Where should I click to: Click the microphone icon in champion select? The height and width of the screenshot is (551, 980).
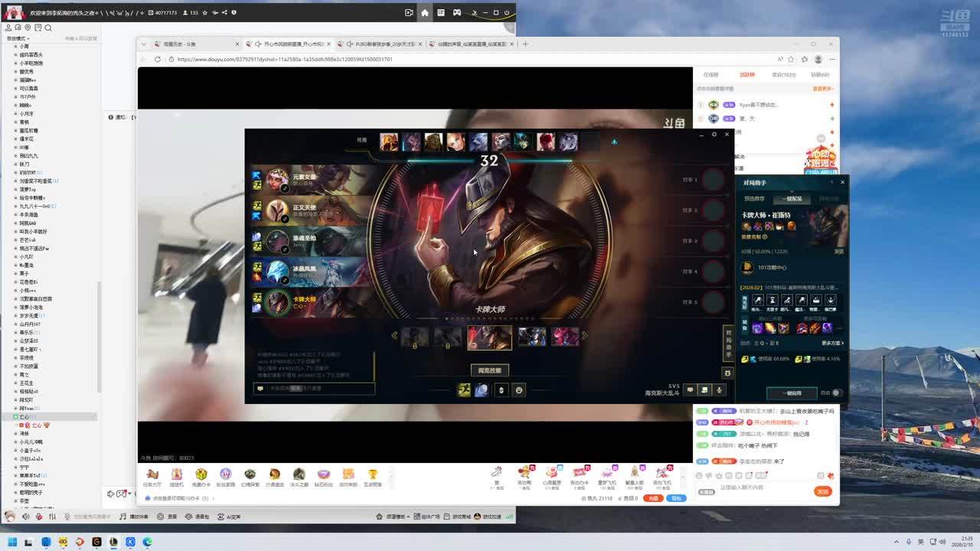pos(719,390)
